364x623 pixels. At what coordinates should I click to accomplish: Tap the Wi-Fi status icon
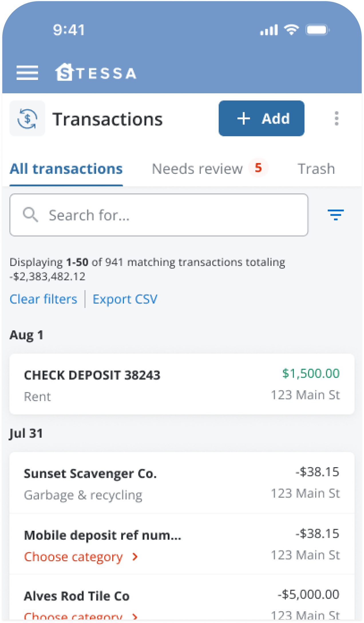[x=291, y=29]
